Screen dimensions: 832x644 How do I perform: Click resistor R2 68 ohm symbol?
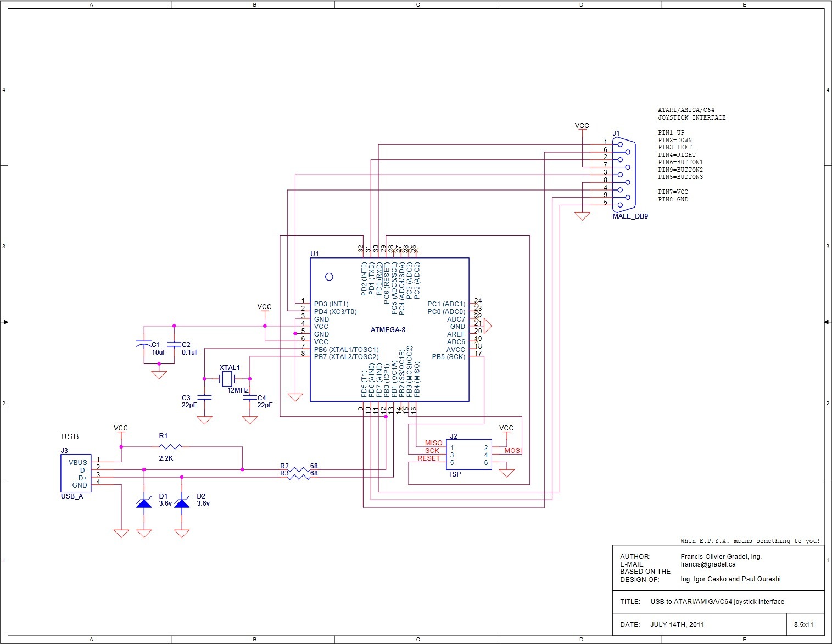pyautogui.click(x=299, y=470)
